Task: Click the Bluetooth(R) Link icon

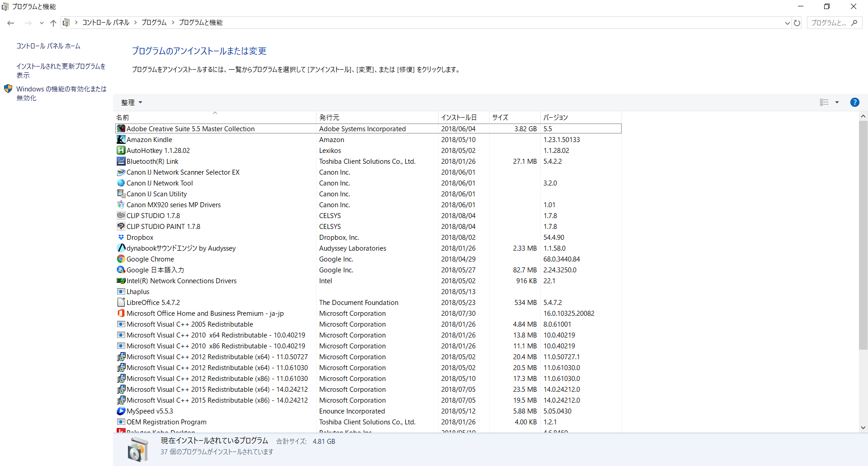Action: (121, 162)
